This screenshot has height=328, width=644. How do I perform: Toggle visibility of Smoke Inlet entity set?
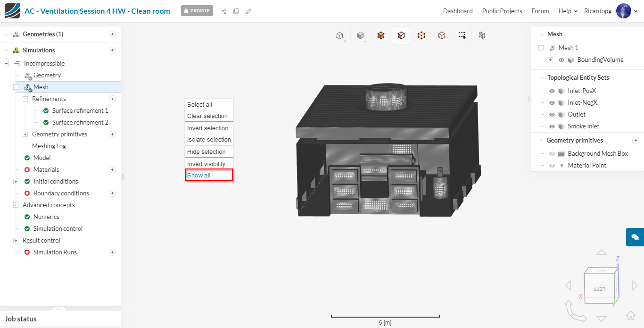tap(552, 126)
